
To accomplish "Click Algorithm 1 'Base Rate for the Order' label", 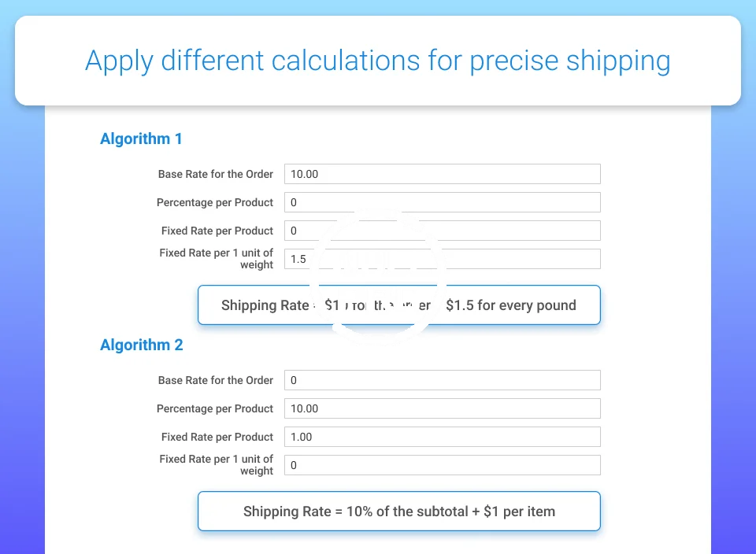I will pyautogui.click(x=215, y=174).
